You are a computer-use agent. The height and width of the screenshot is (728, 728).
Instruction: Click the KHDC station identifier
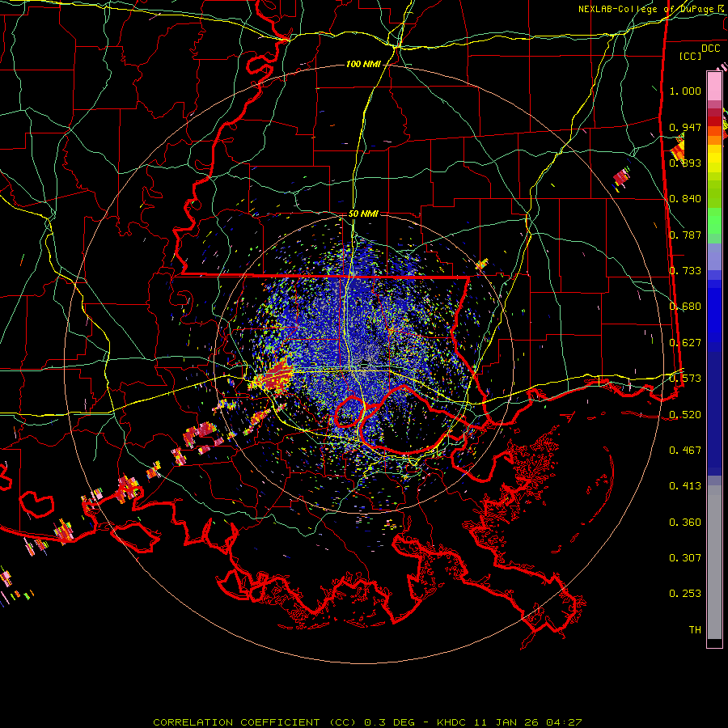point(452,722)
